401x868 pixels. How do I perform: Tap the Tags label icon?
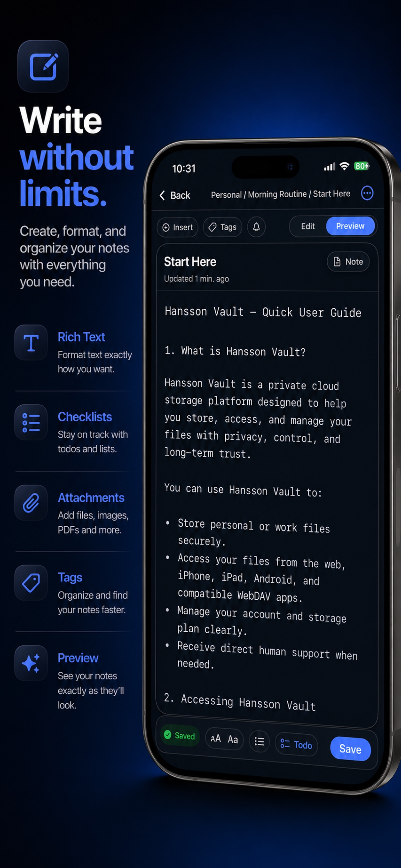(31, 583)
